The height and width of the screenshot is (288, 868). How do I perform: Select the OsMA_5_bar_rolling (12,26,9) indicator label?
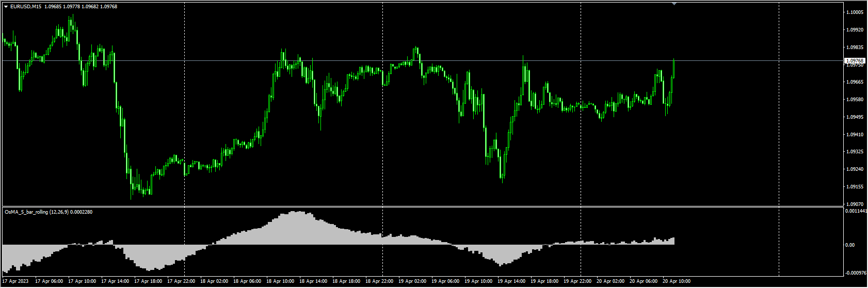coord(37,212)
